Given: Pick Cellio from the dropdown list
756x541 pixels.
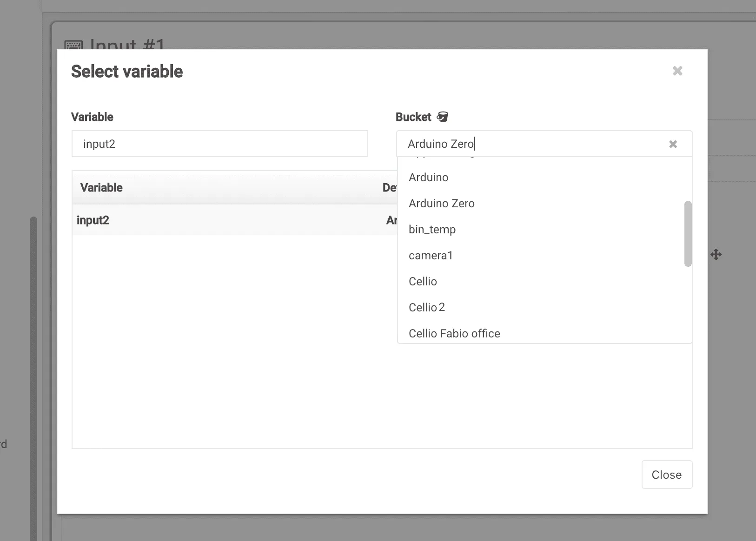Looking at the screenshot, I should (422, 281).
